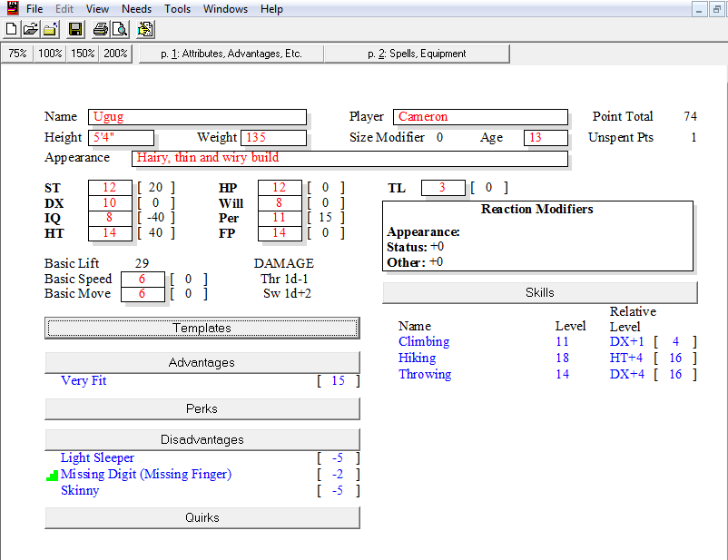Click the Disadvantages section button

point(202,439)
